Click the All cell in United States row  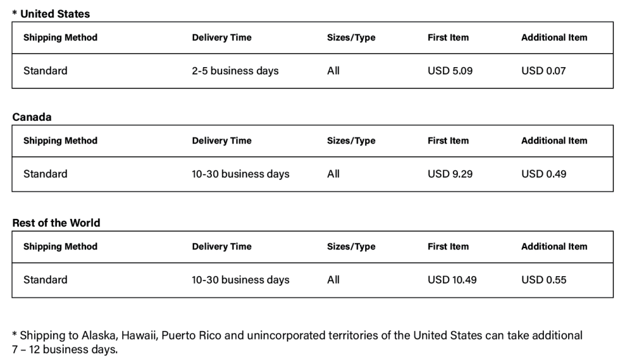tap(333, 71)
